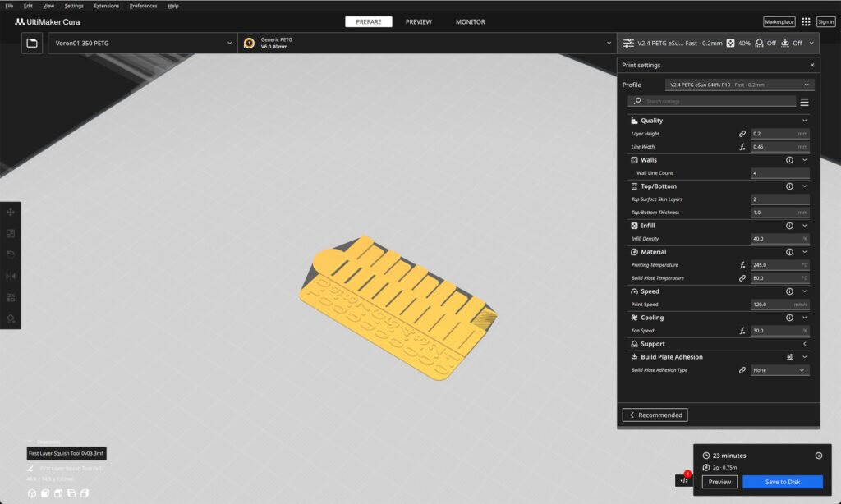Toggle the link icon on Build Plate Adhesion Type

click(x=742, y=369)
